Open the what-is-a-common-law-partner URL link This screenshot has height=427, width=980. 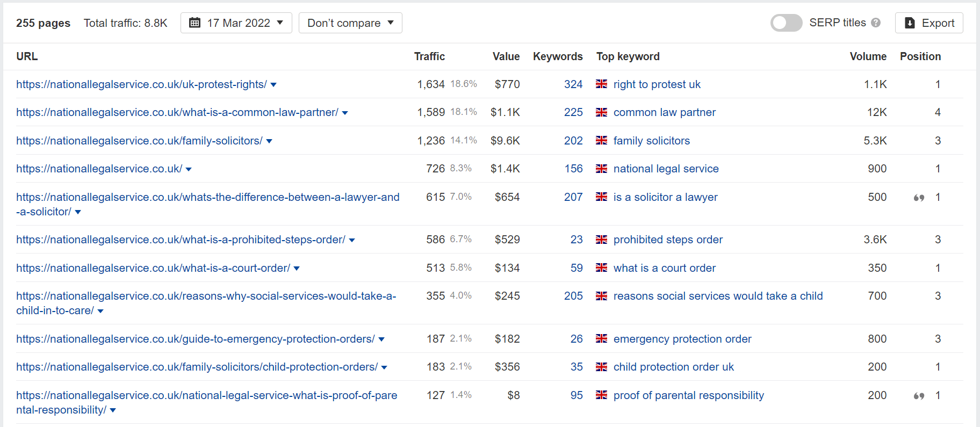pos(177,112)
